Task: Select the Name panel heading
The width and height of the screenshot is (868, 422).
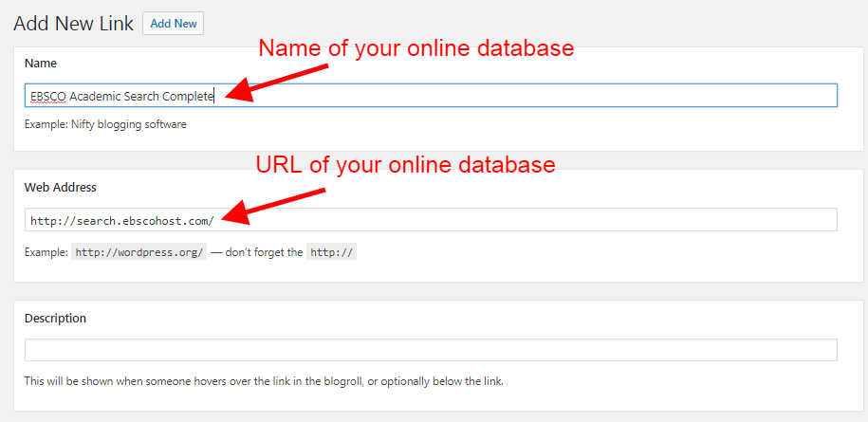Action: (x=41, y=64)
